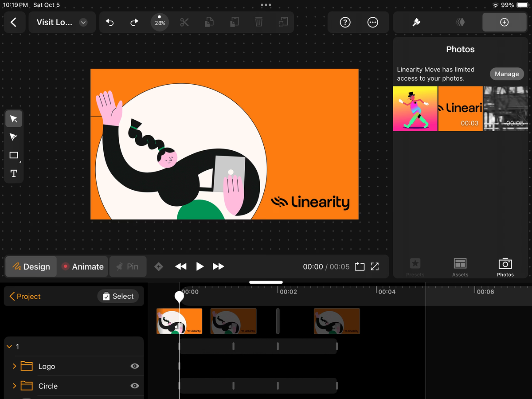Tap the three-dot multitasking control at top

(x=266, y=5)
